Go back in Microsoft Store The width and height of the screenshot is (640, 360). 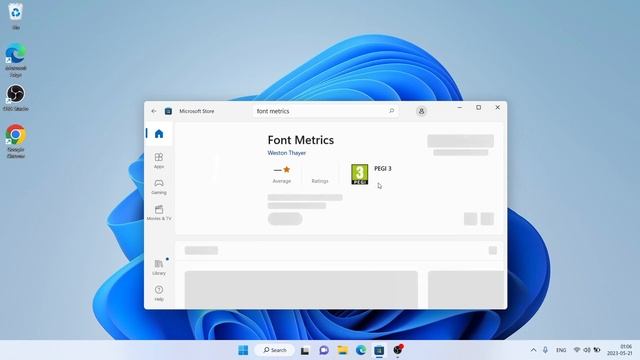[x=154, y=111]
